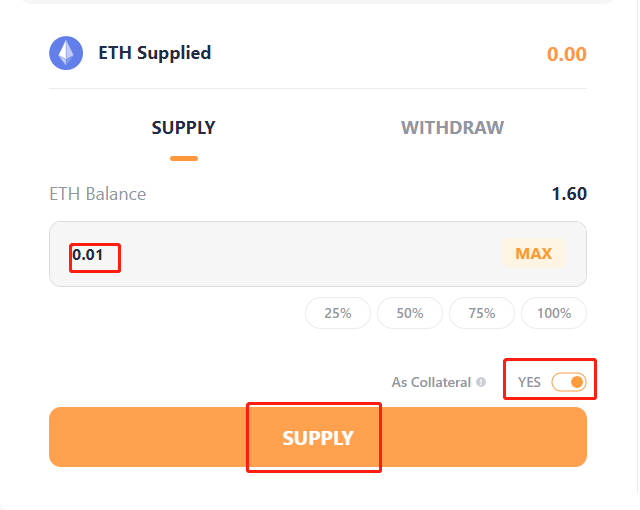Open the WITHDRAW tab
Screen dimensions: 640x510
(452, 128)
